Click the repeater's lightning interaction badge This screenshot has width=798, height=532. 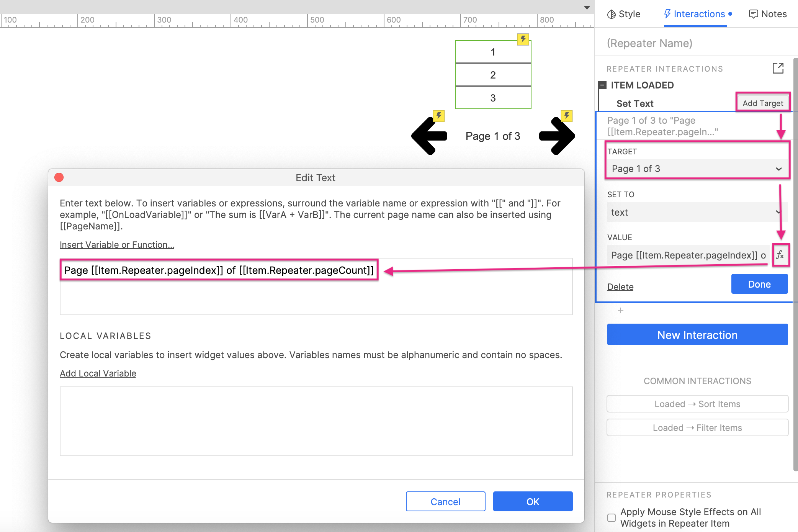pyautogui.click(x=523, y=39)
